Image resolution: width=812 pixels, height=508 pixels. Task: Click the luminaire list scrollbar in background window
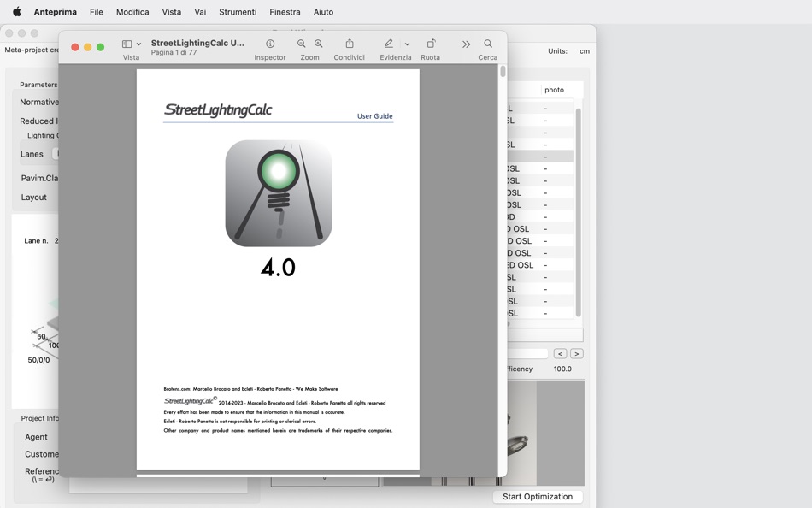(579, 213)
